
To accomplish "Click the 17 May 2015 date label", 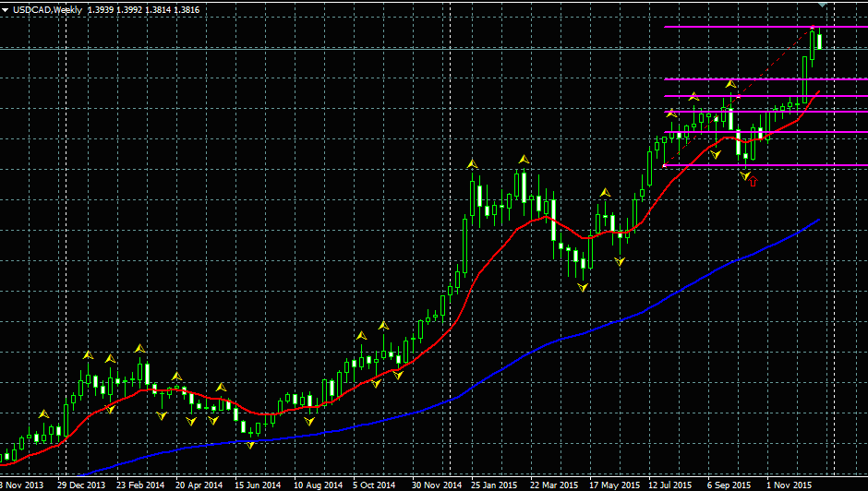I will 614,485.
